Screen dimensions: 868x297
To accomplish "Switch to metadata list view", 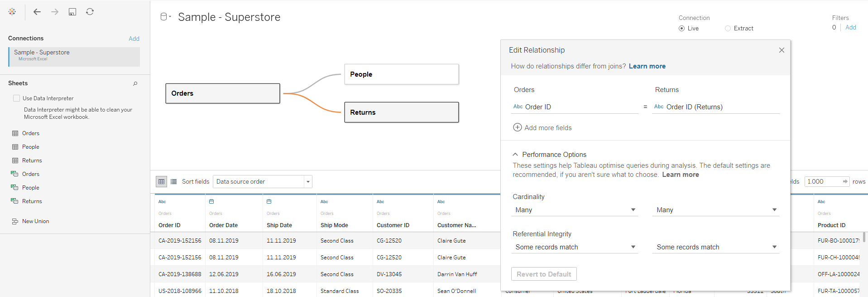I will pos(174,181).
